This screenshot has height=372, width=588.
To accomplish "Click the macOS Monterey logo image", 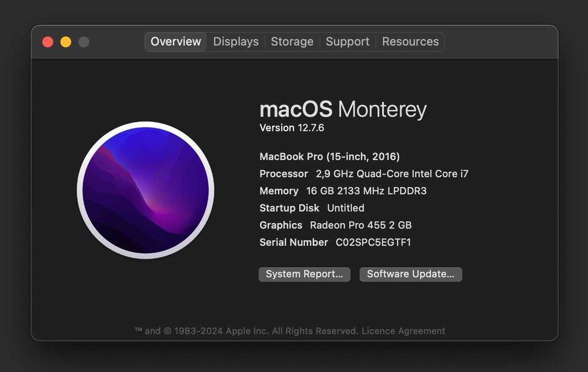I will [x=146, y=190].
